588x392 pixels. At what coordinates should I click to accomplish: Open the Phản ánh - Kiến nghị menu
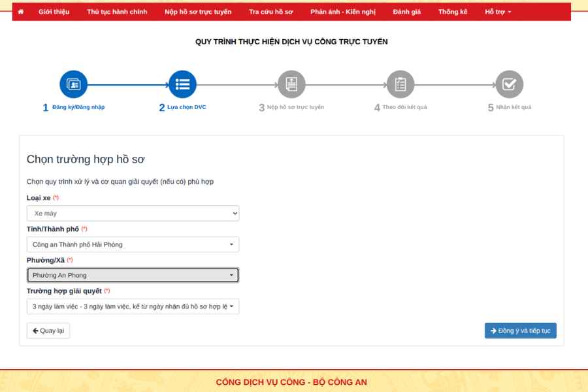[x=343, y=12]
